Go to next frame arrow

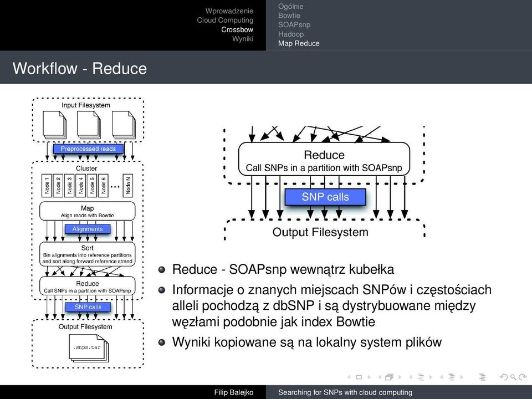(x=400, y=377)
